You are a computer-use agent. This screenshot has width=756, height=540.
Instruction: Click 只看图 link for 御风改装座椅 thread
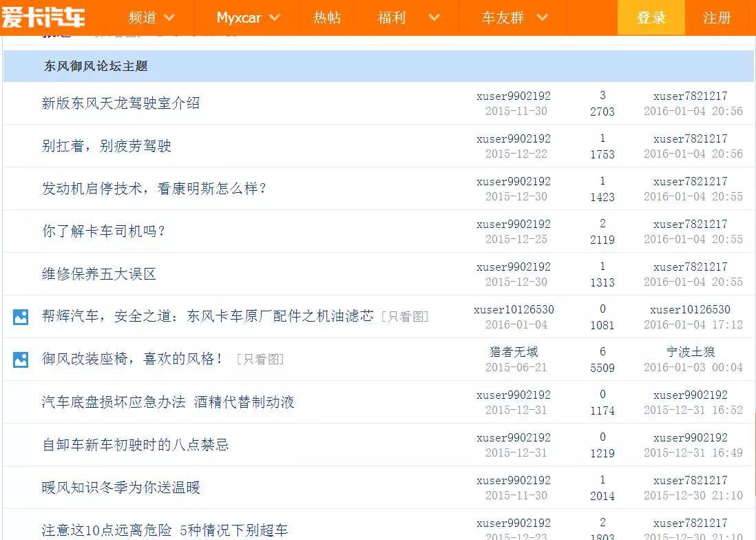tap(260, 360)
